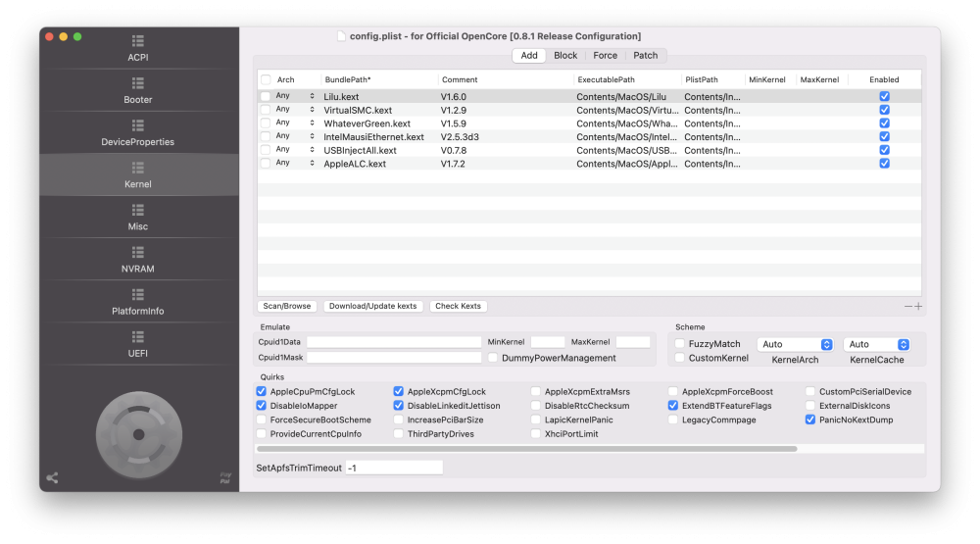Screen dimensions: 980x544
Task: Click the Enabled column header
Action: point(884,79)
